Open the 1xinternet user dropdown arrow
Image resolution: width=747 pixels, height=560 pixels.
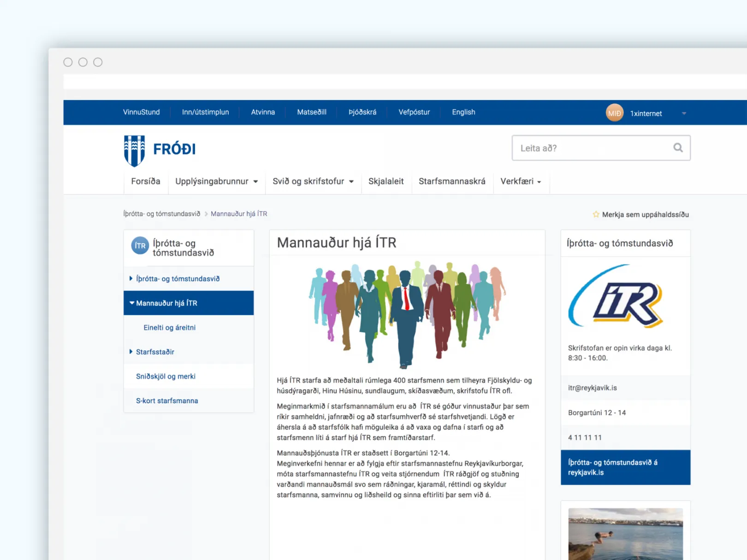(x=684, y=113)
